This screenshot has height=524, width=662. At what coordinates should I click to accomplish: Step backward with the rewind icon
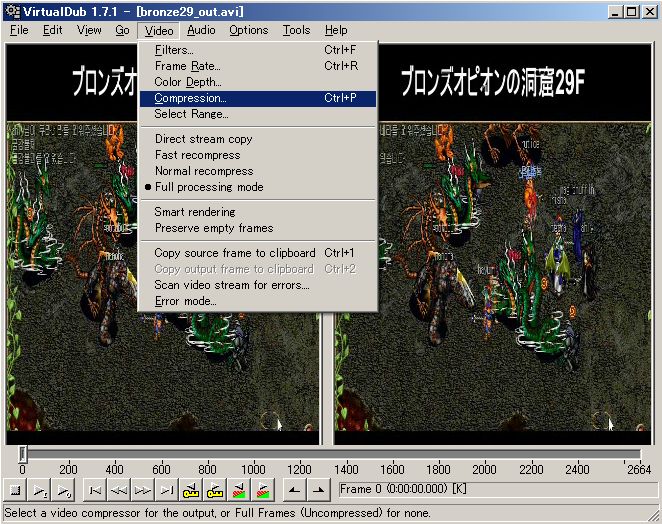click(x=119, y=490)
